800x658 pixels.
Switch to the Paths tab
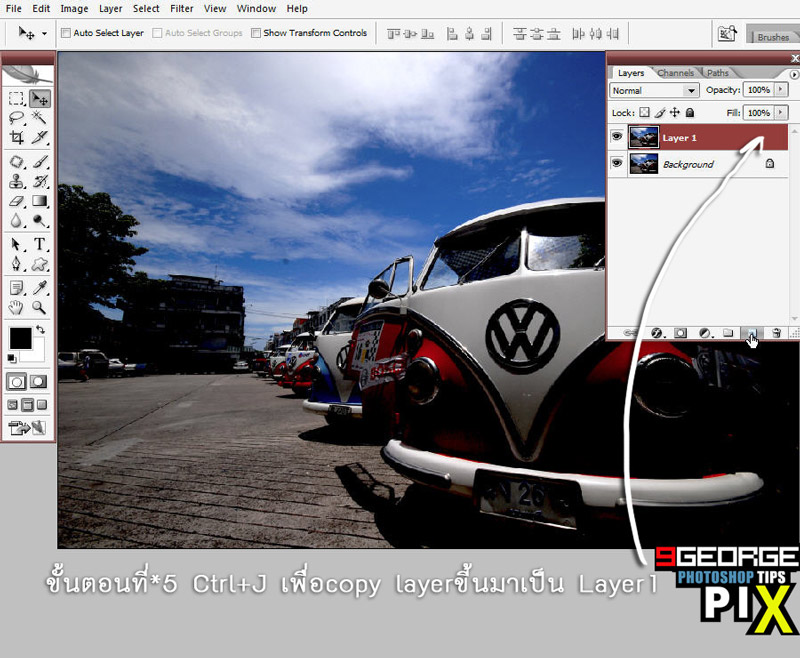pyautogui.click(x=717, y=73)
